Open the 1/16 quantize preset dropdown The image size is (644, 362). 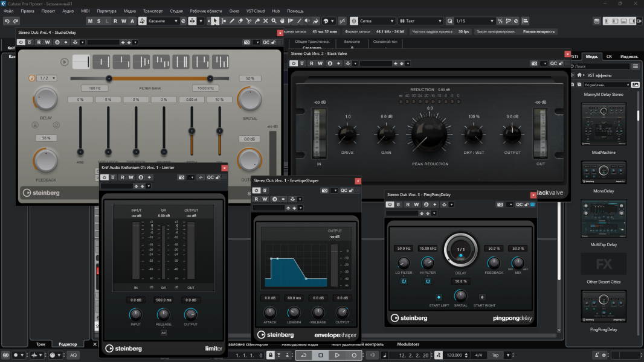pyautogui.click(x=474, y=21)
